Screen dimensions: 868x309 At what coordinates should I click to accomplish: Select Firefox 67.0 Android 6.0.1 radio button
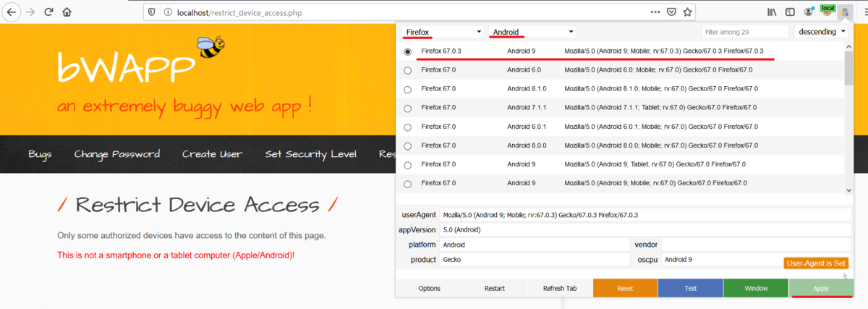(x=407, y=127)
